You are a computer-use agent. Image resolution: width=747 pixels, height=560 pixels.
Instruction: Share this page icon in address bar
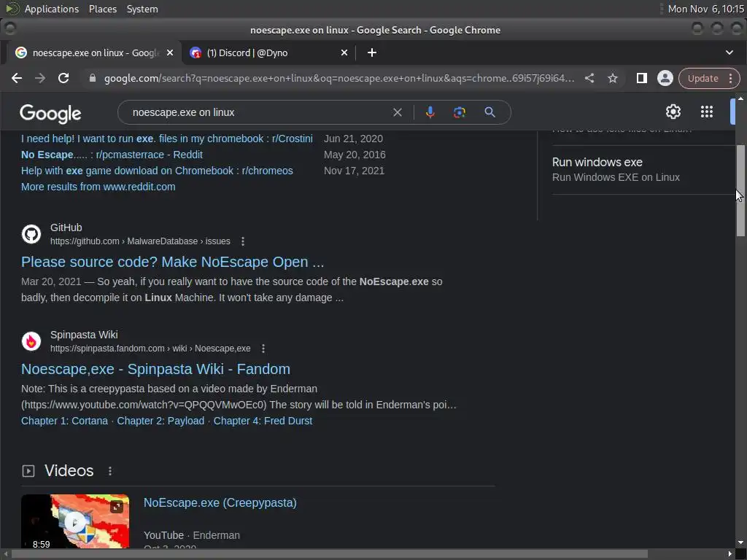point(589,78)
